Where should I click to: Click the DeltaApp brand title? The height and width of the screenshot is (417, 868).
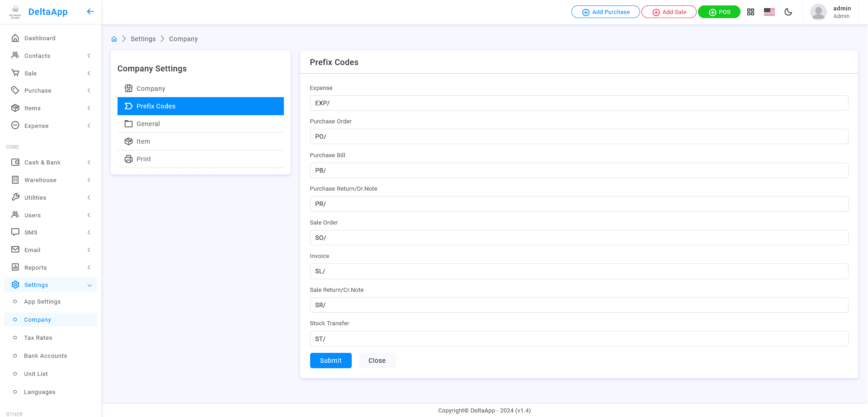coord(48,12)
